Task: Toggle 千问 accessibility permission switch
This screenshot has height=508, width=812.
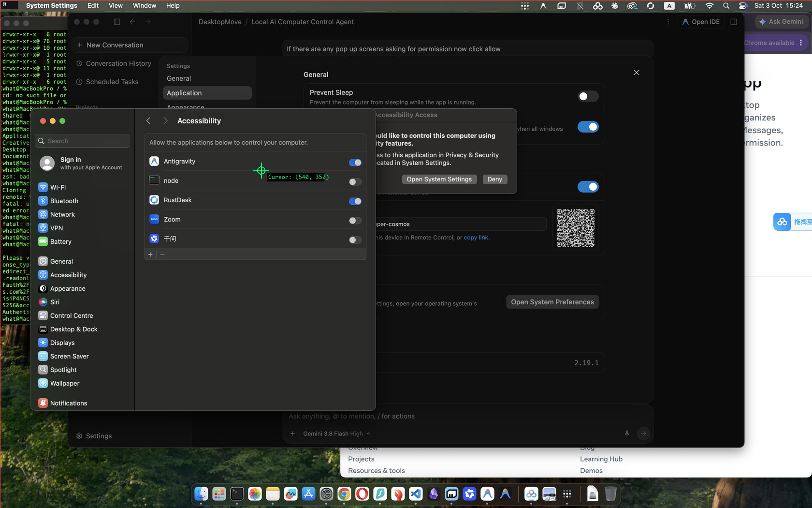Action: [x=355, y=240]
